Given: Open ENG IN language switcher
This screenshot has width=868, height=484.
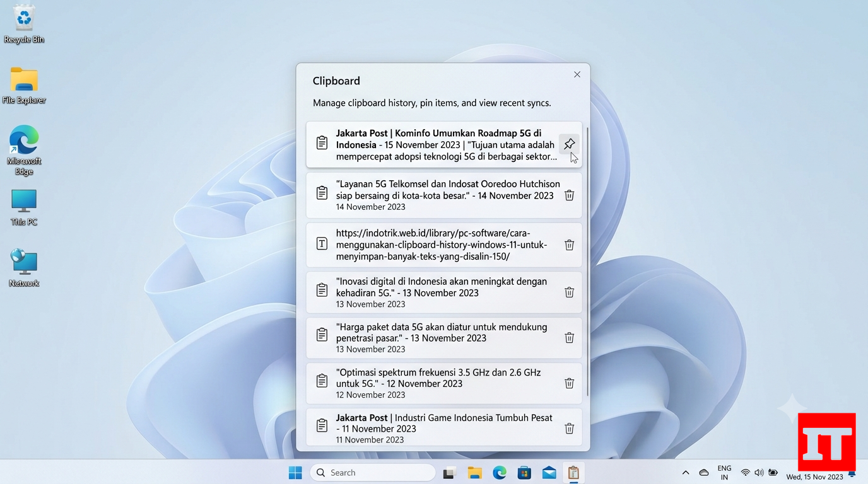Looking at the screenshot, I should (x=724, y=473).
